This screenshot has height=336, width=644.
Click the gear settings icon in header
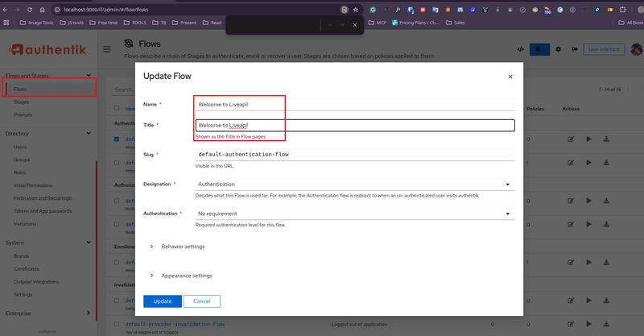pos(558,49)
